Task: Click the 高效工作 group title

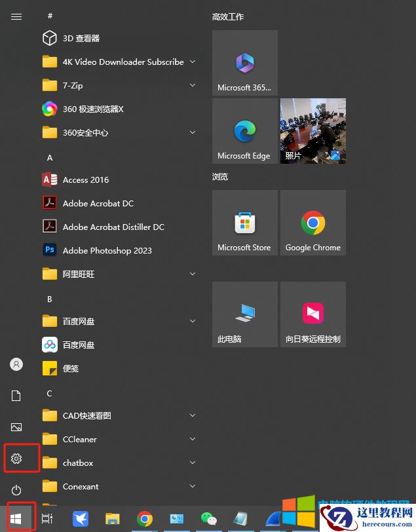Action: 228,16
